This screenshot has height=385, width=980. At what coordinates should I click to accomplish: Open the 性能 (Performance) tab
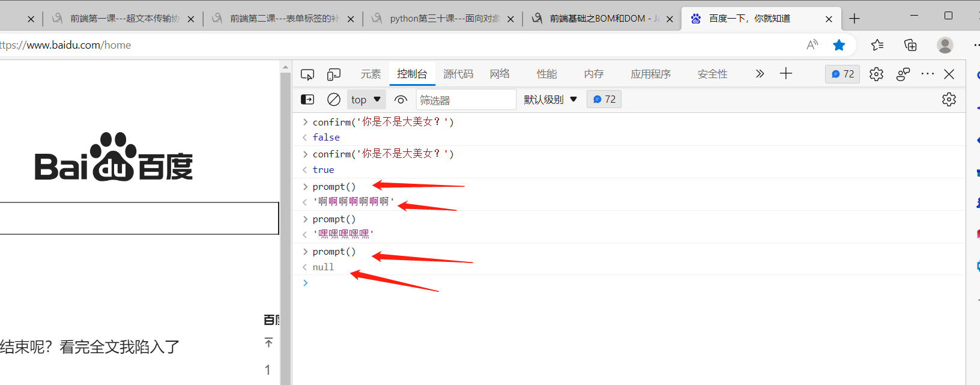pyautogui.click(x=547, y=74)
